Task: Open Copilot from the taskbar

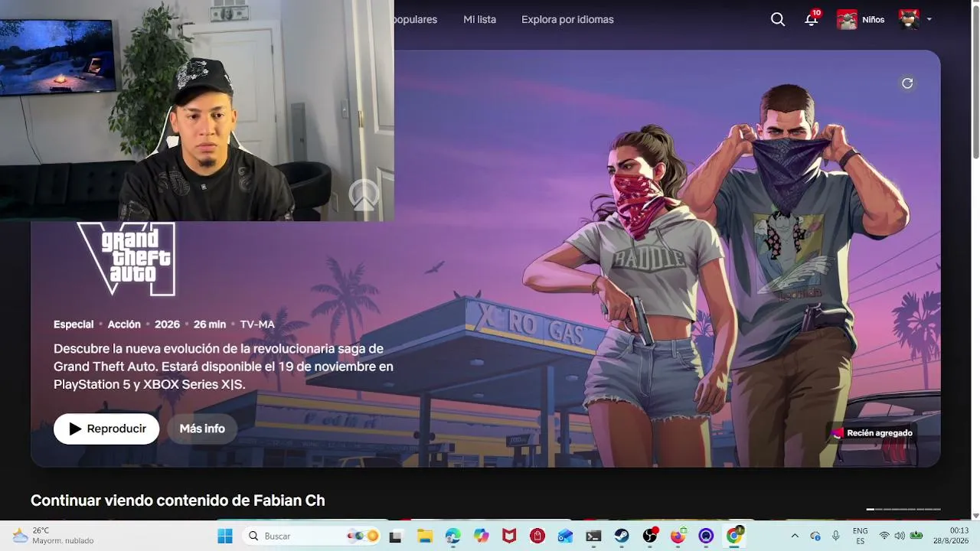Action: click(481, 536)
